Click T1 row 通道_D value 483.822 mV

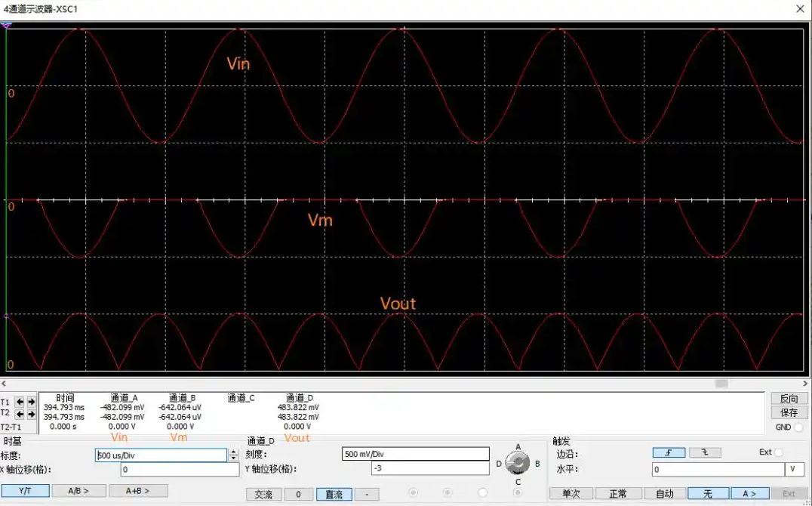[298, 408]
